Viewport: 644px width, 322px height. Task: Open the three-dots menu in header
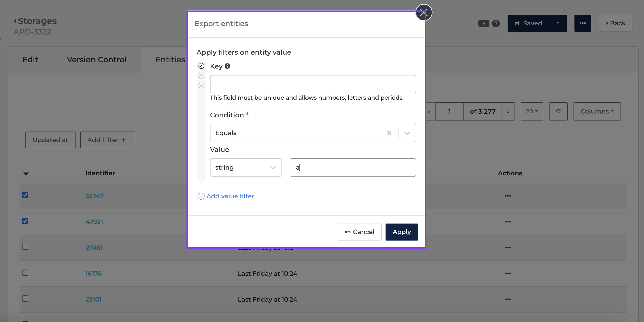coord(582,23)
